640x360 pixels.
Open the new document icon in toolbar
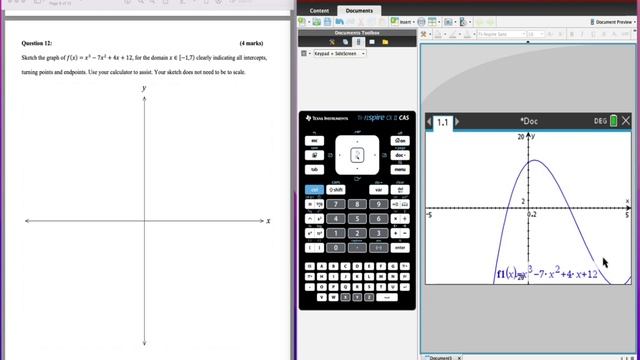point(302,22)
